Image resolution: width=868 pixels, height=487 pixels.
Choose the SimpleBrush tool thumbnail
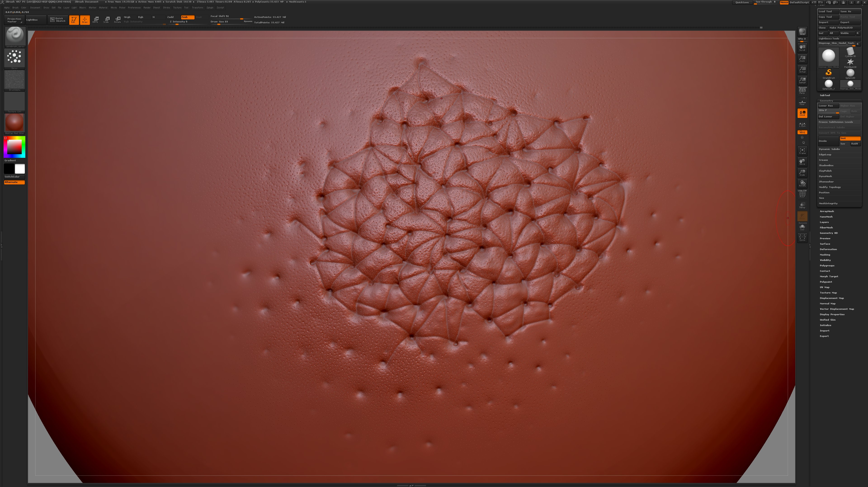[x=829, y=74]
